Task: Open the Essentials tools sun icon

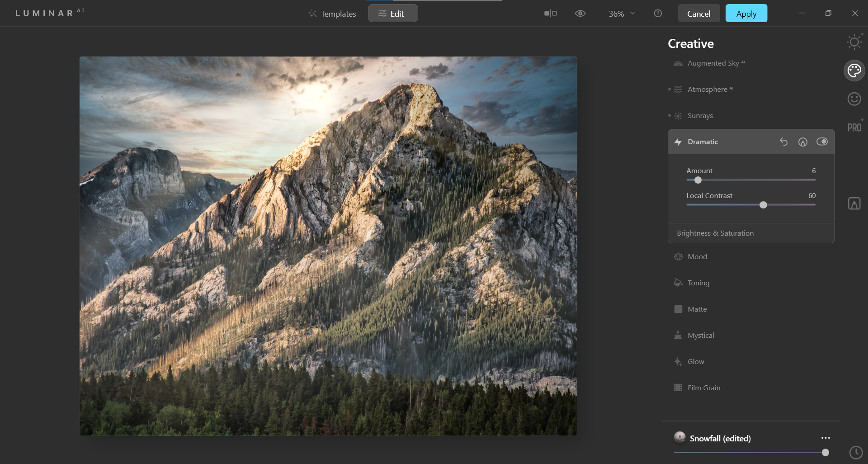Action: coord(854,43)
